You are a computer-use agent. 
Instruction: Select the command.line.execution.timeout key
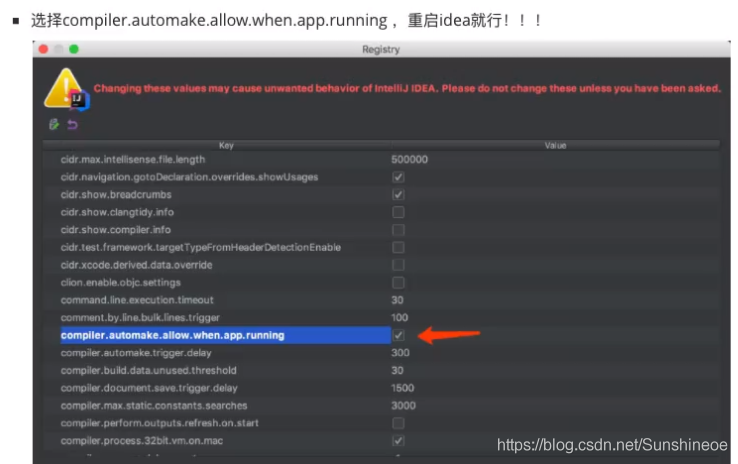(x=137, y=300)
